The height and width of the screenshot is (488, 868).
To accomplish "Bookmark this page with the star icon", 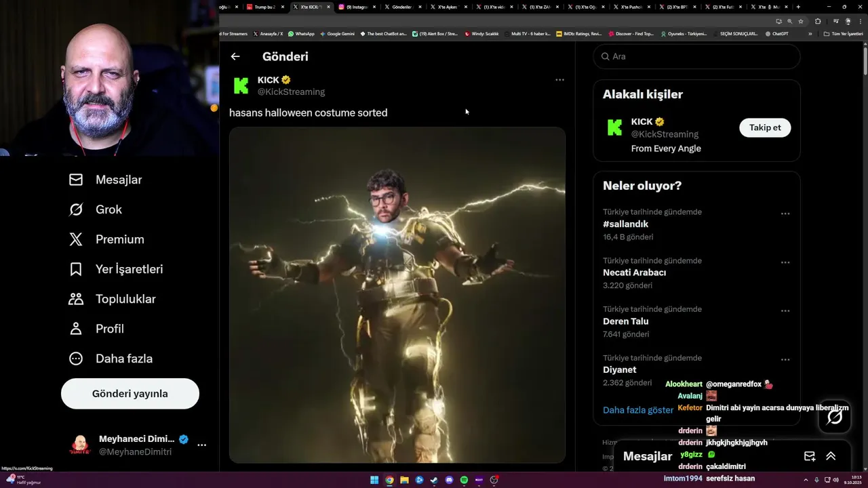I will pos(801,21).
